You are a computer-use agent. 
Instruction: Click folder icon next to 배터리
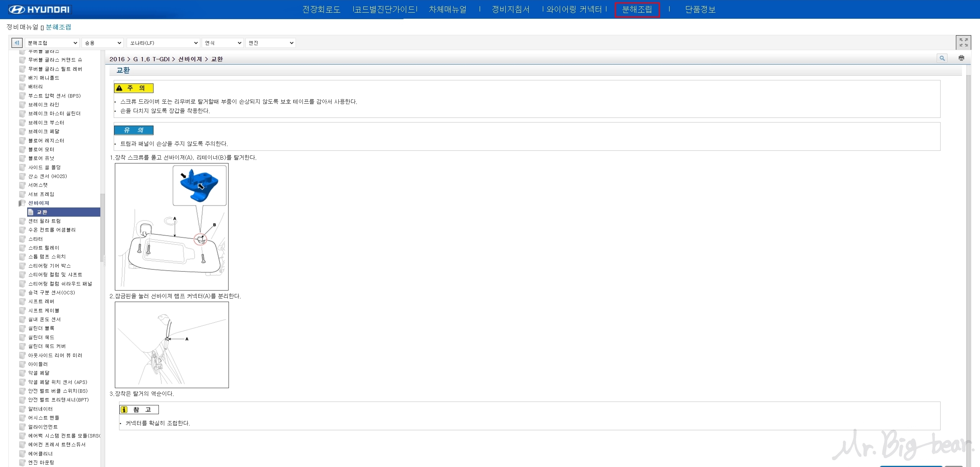(x=22, y=87)
